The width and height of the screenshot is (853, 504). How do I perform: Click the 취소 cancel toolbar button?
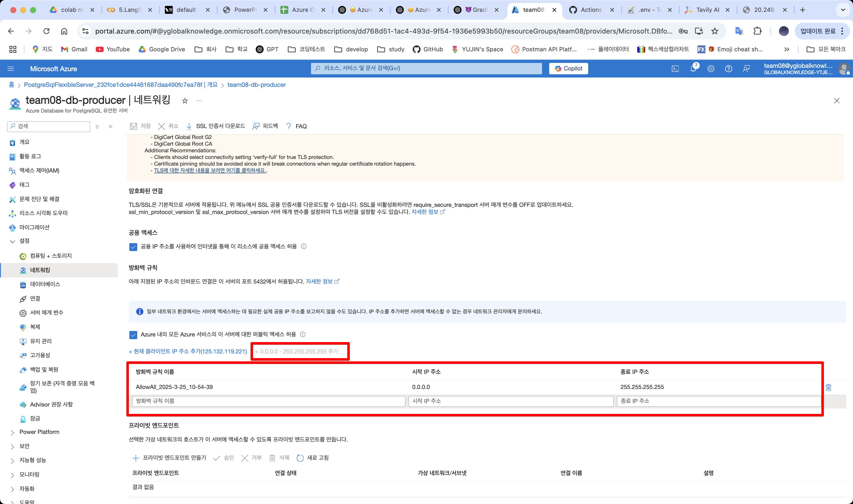pyautogui.click(x=168, y=126)
